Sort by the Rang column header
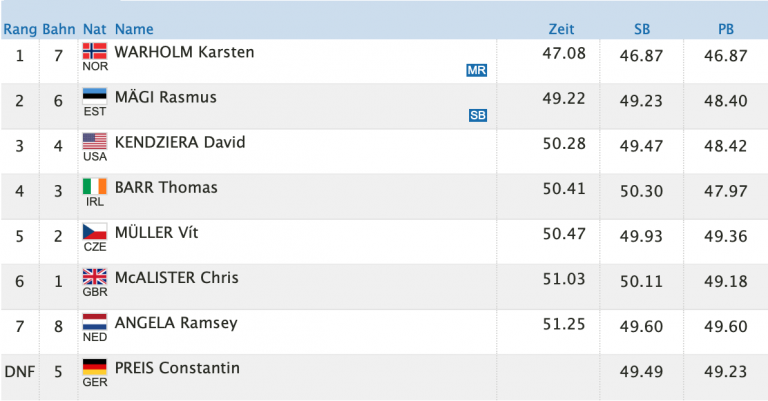 tap(20, 29)
